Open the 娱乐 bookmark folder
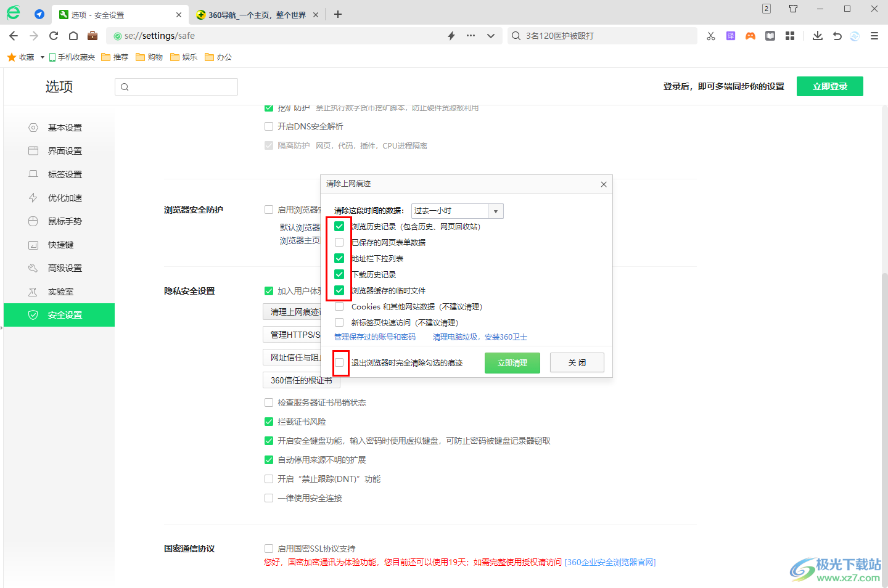The image size is (888, 588). pyautogui.click(x=184, y=57)
